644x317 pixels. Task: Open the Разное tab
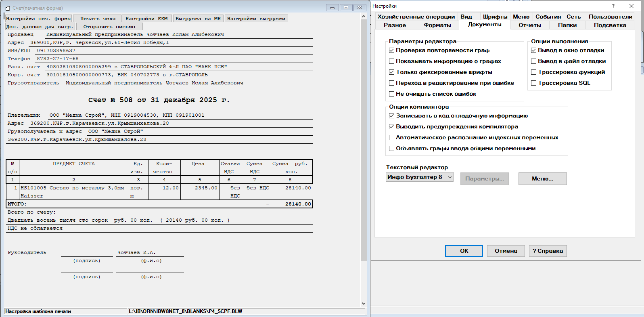(395, 25)
